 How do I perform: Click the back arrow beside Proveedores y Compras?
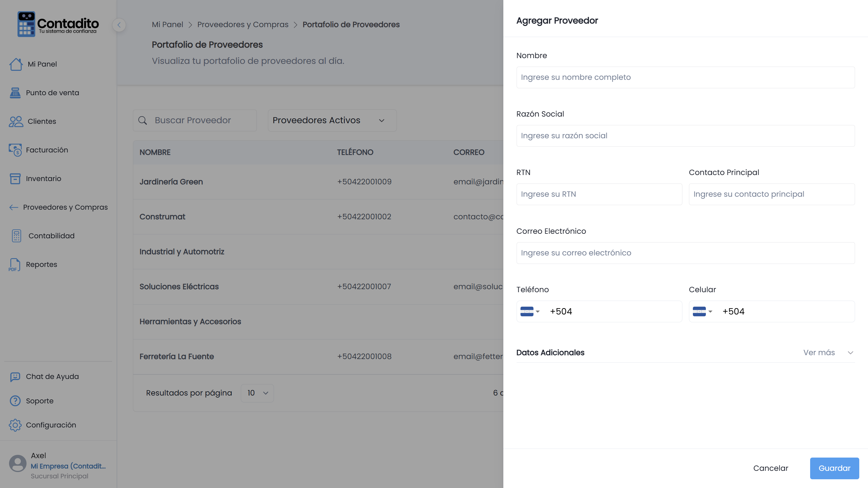pos(14,207)
